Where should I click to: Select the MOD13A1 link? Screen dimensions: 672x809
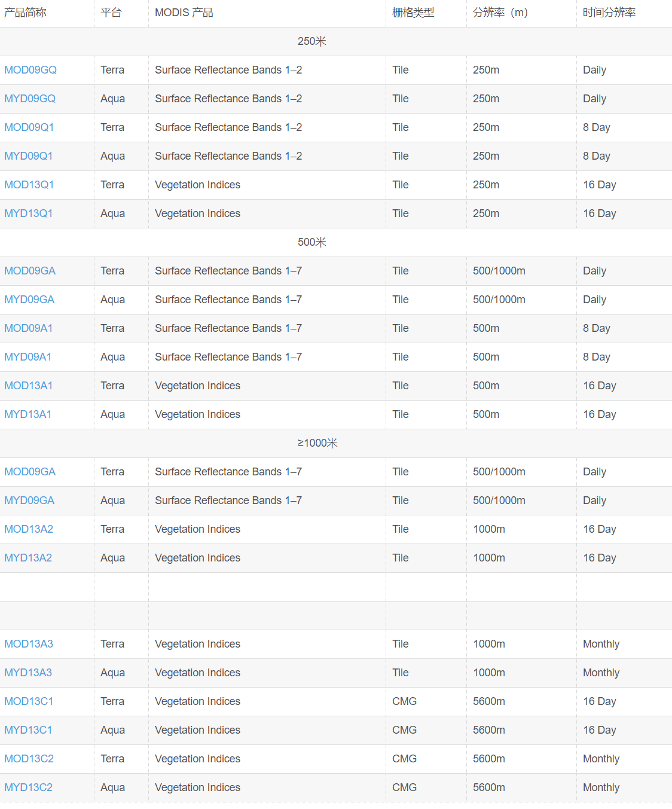tap(29, 386)
